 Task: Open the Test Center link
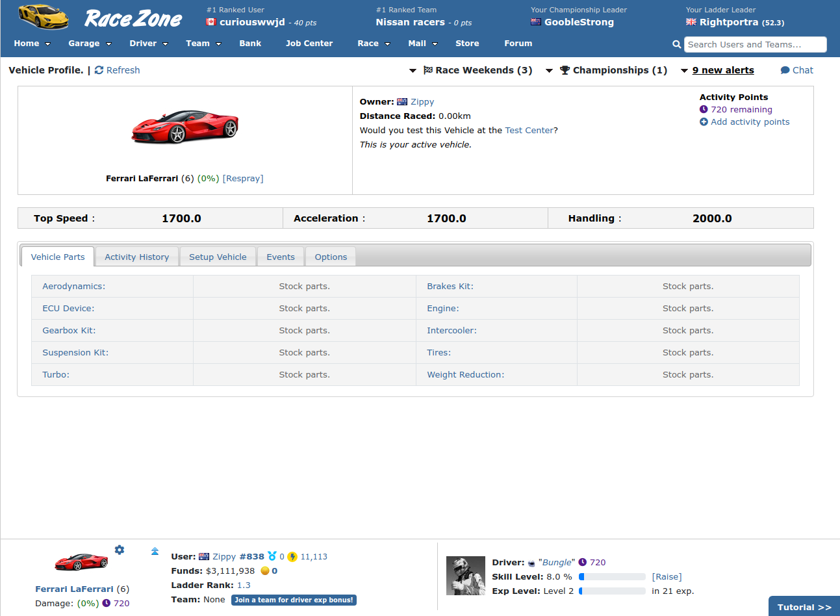click(529, 130)
